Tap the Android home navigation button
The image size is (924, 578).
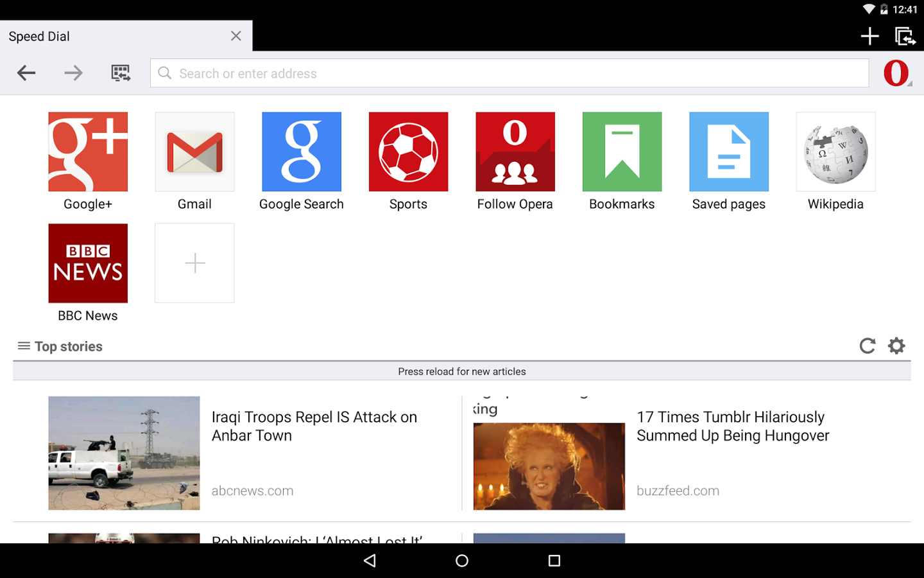[462, 561]
